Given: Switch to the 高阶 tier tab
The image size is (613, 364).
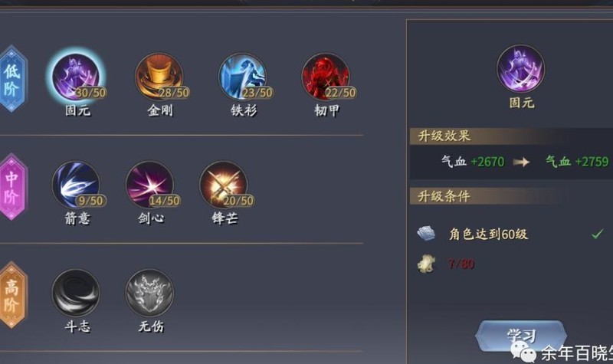Looking at the screenshot, I should (12, 294).
